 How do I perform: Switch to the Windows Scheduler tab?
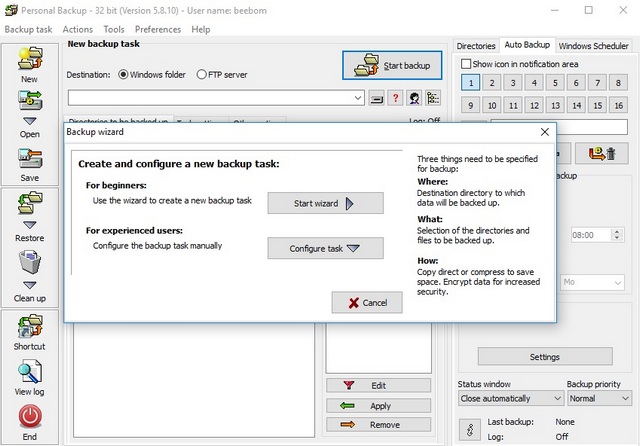(593, 46)
